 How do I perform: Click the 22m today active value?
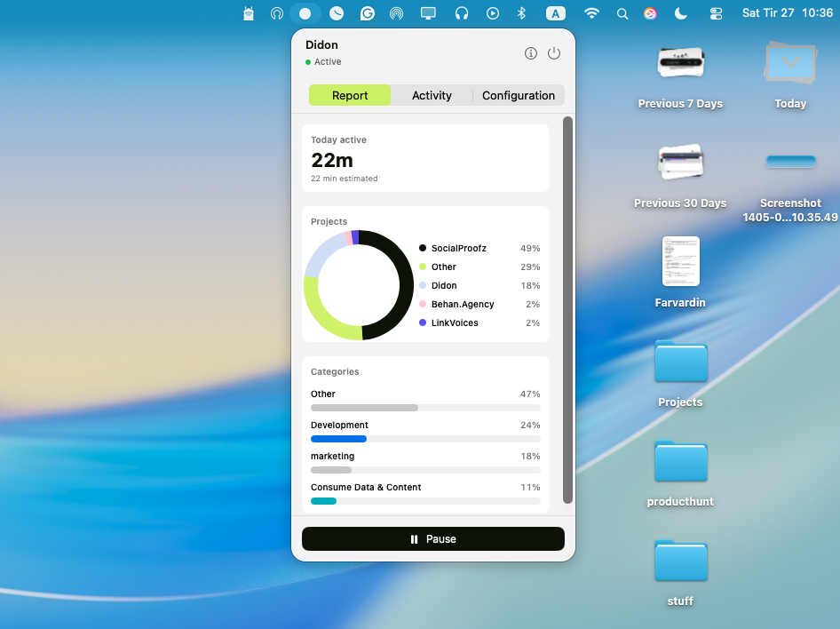tap(332, 160)
